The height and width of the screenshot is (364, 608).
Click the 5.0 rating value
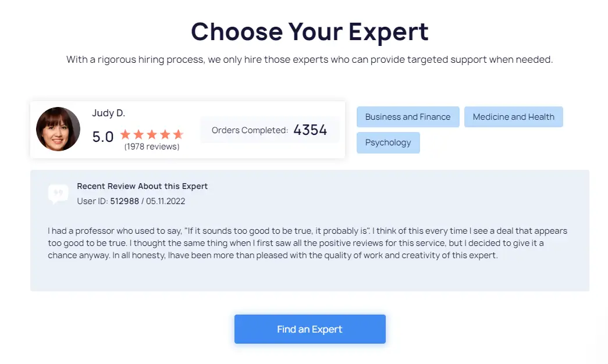(102, 137)
